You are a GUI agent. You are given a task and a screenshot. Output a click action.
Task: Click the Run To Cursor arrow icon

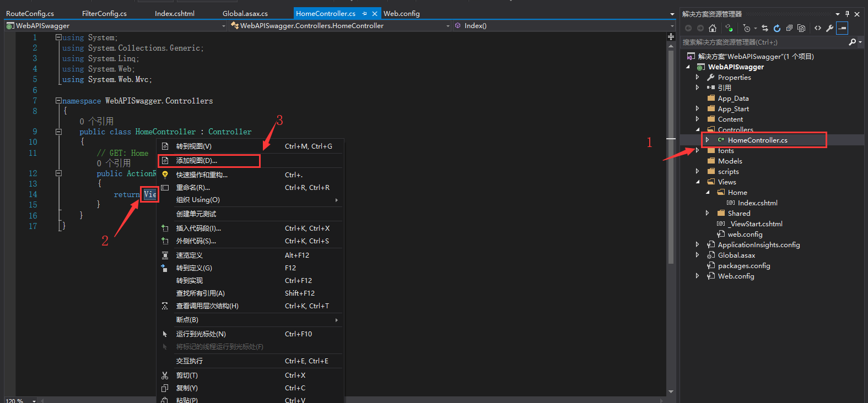[x=165, y=334]
